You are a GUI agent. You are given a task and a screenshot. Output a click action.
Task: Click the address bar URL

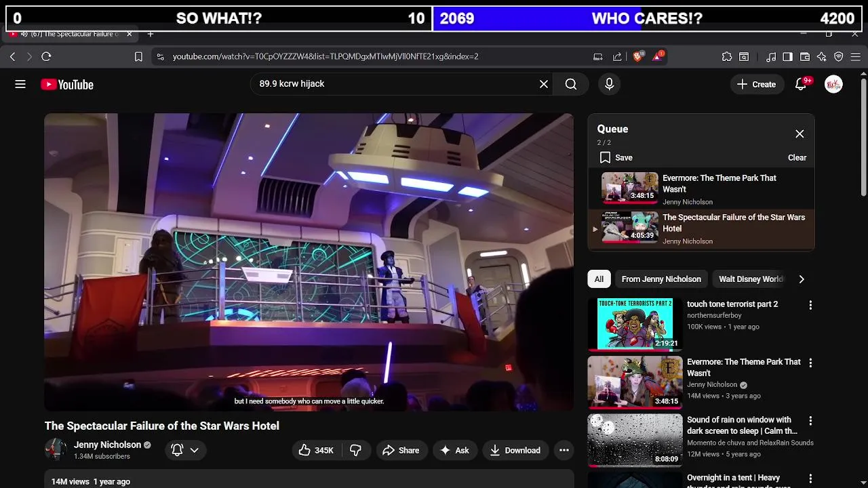click(325, 56)
